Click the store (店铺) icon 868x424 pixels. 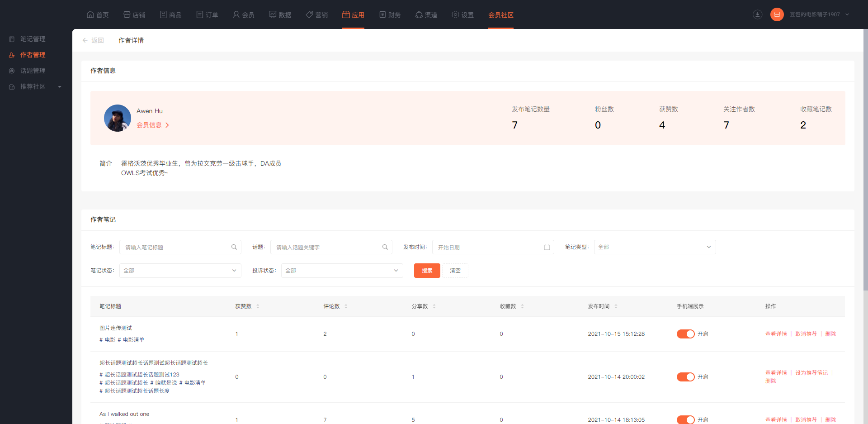[x=127, y=14]
